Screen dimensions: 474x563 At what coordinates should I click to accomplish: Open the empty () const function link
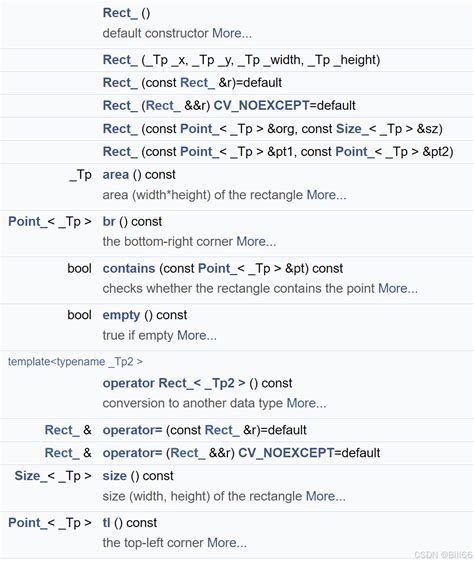[x=121, y=315]
